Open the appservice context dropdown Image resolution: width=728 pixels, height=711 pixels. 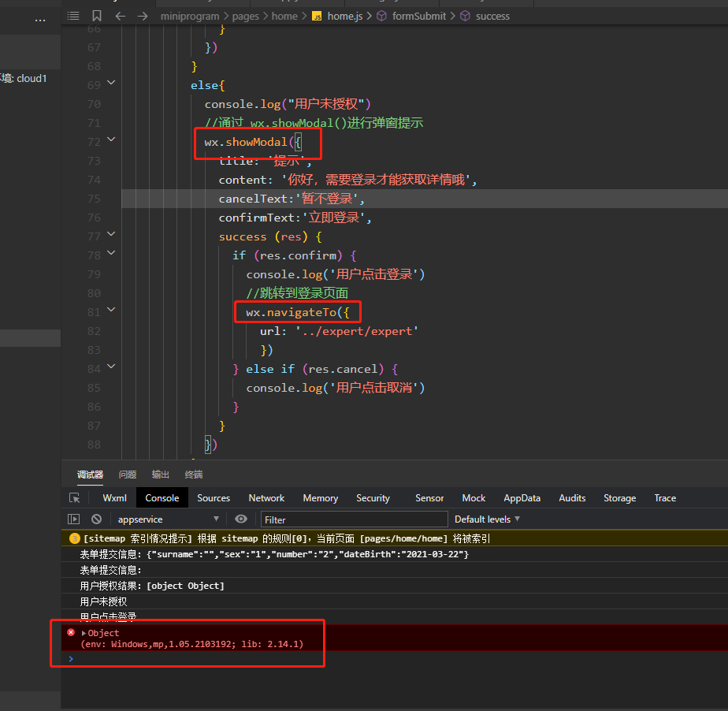click(168, 519)
